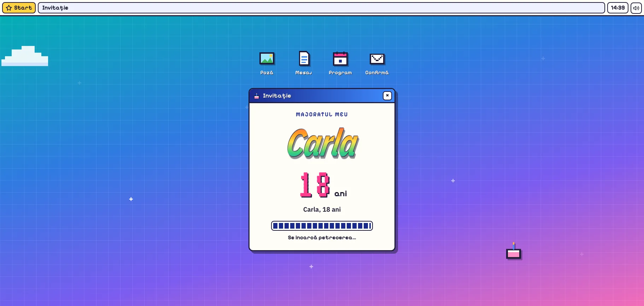The height and width of the screenshot is (306, 644).
Task: Click the pink pixel 18 number
Action: [315, 185]
